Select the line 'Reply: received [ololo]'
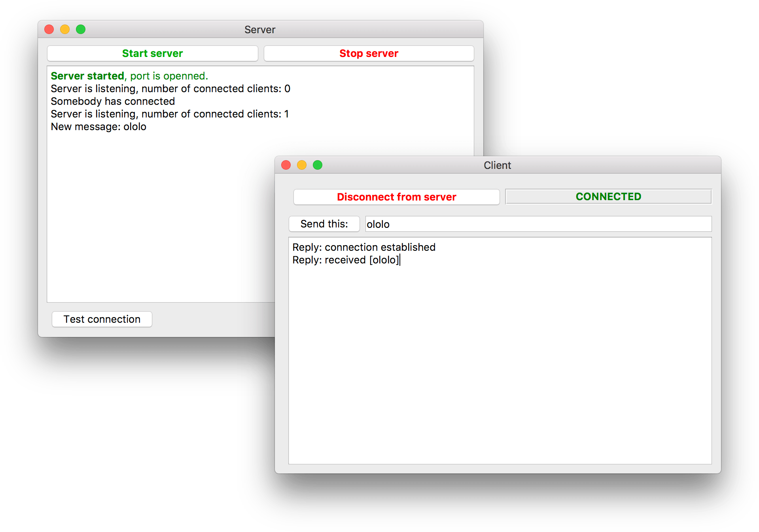The width and height of the screenshot is (759, 532). [x=345, y=259]
